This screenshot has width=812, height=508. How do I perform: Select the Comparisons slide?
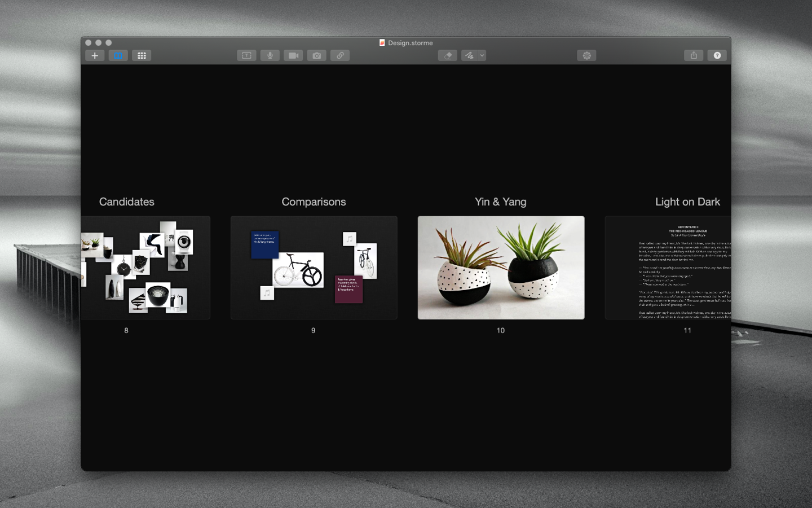pyautogui.click(x=314, y=268)
